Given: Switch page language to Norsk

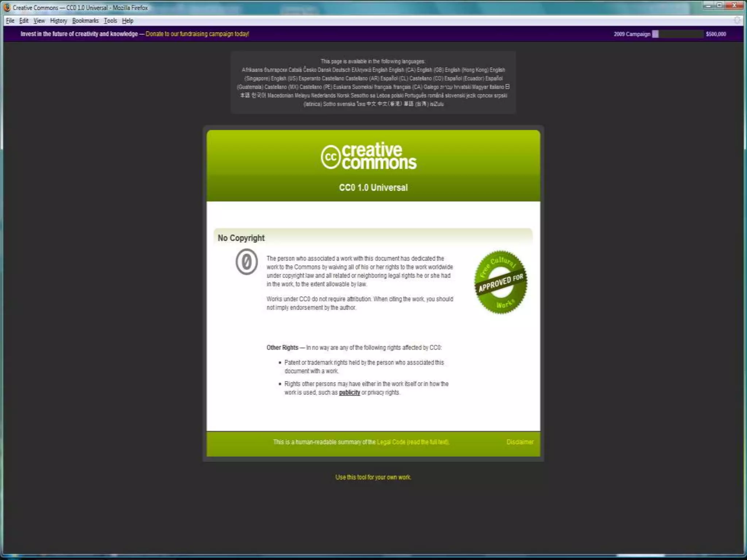Looking at the screenshot, I should click(343, 96).
